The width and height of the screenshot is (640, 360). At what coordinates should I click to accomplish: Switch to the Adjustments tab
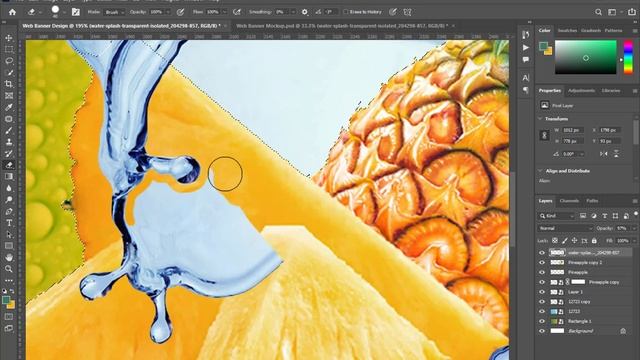(x=581, y=91)
